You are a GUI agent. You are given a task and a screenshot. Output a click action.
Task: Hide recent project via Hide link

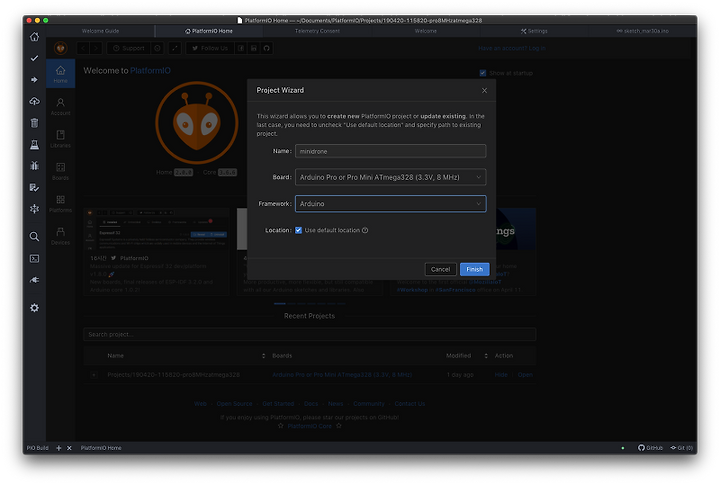(501, 375)
